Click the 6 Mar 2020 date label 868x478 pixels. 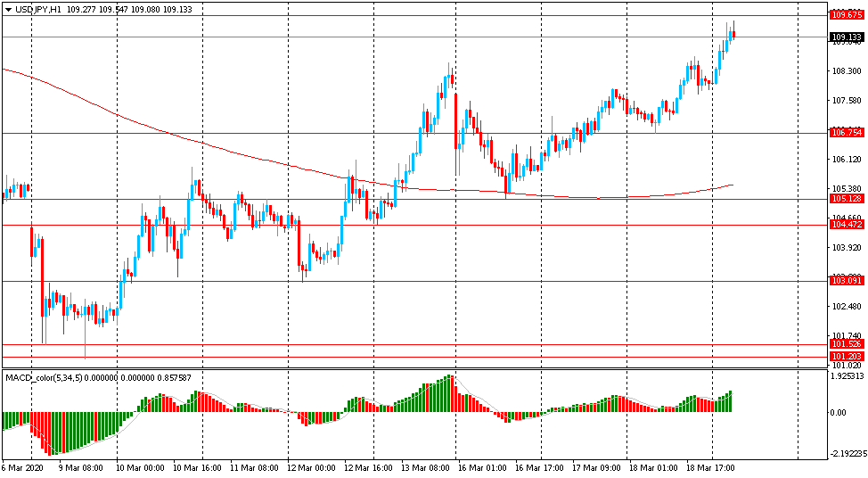22,467
